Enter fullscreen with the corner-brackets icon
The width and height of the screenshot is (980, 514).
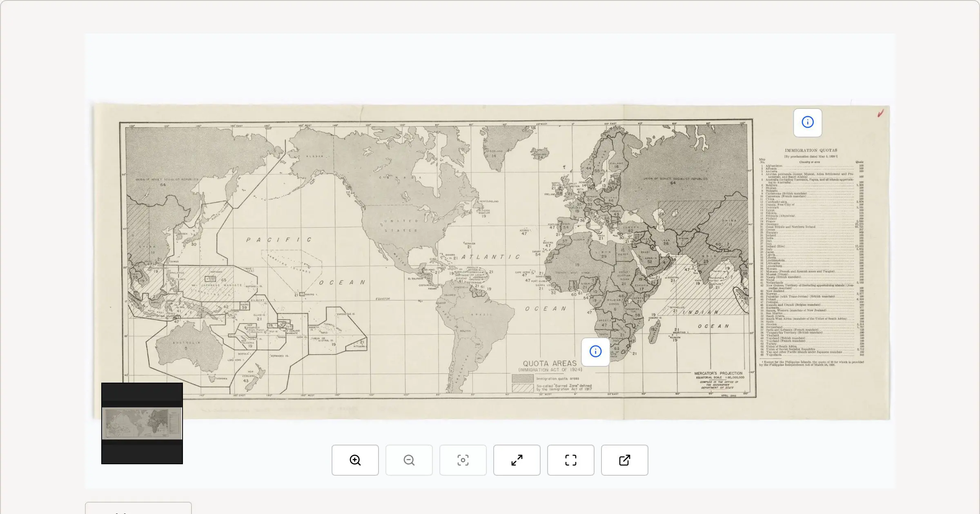570,460
